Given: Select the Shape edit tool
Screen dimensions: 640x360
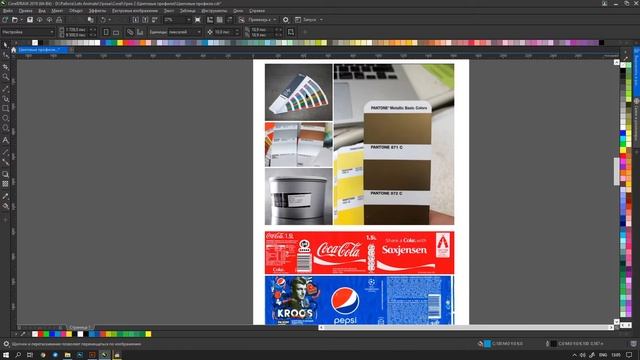Looking at the screenshot, I should tap(5, 55).
